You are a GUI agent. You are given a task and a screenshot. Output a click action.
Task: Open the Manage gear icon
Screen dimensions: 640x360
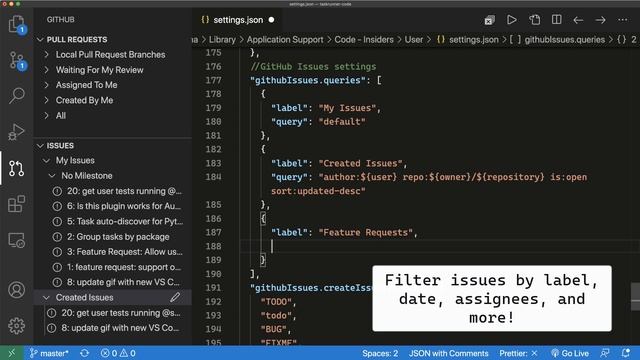click(x=16, y=326)
